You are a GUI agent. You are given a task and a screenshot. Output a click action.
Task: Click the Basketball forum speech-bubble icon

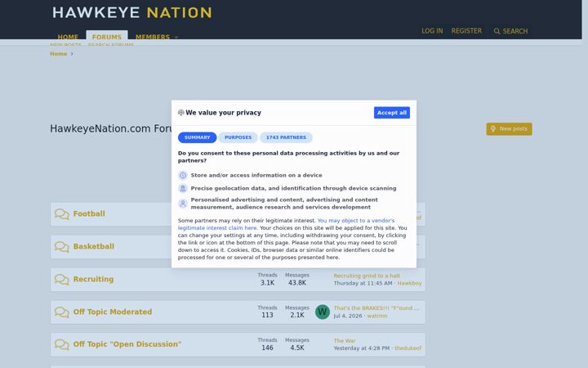pos(62,247)
